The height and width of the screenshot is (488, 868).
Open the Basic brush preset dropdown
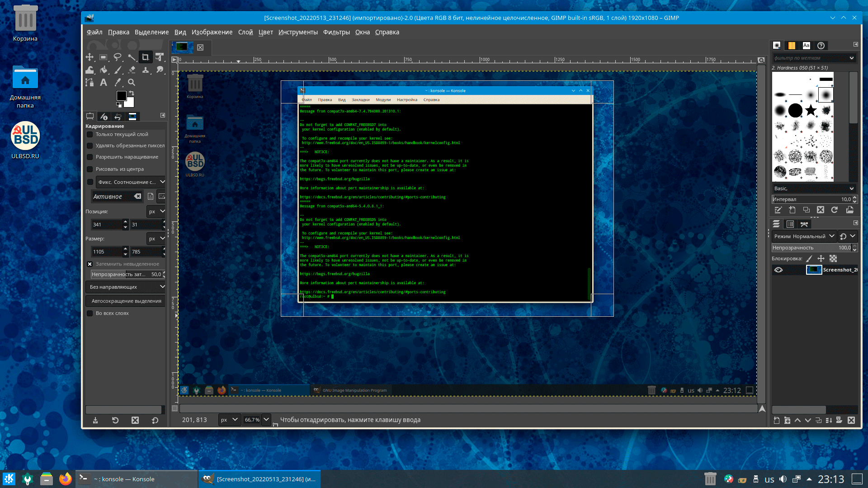[x=814, y=188]
